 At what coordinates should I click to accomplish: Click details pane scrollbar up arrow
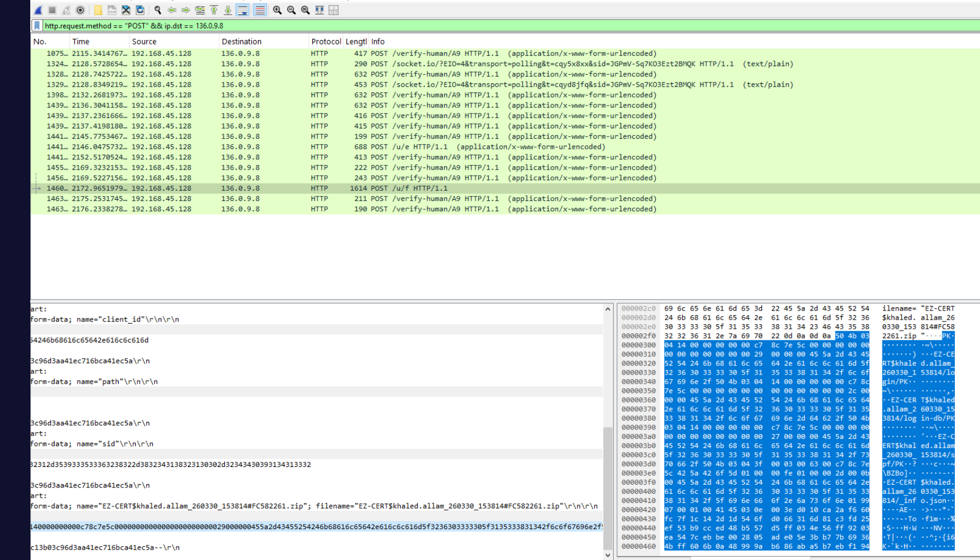608,309
